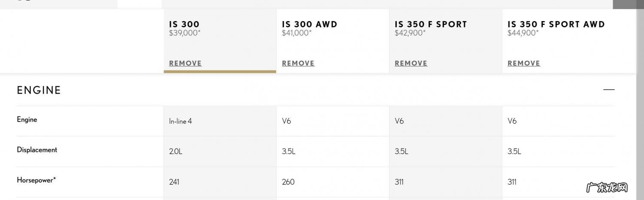644x200 pixels.
Task: Click the $41,000 price footnote text
Action: [x=297, y=33]
